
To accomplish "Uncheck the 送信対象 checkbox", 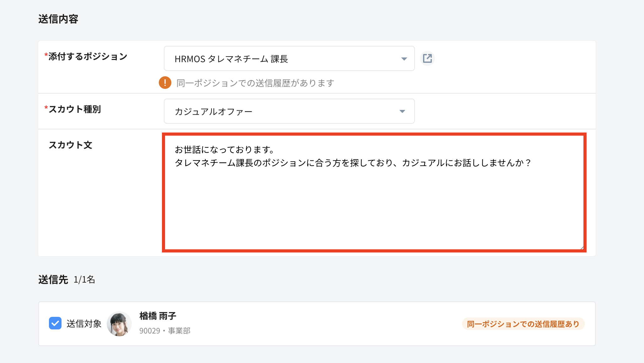I will tap(55, 323).
